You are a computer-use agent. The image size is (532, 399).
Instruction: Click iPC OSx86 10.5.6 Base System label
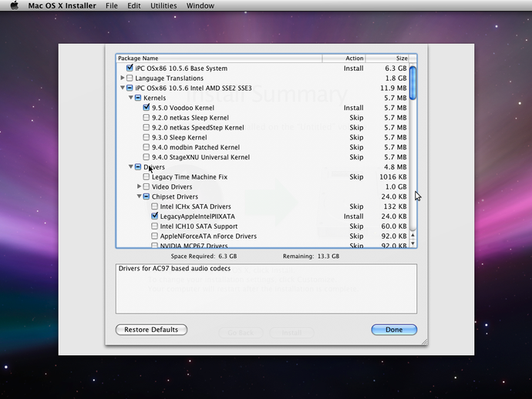pyautogui.click(x=181, y=68)
